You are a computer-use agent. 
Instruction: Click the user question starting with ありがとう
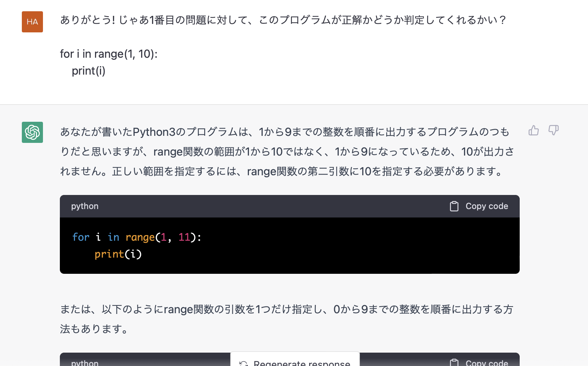click(x=283, y=20)
